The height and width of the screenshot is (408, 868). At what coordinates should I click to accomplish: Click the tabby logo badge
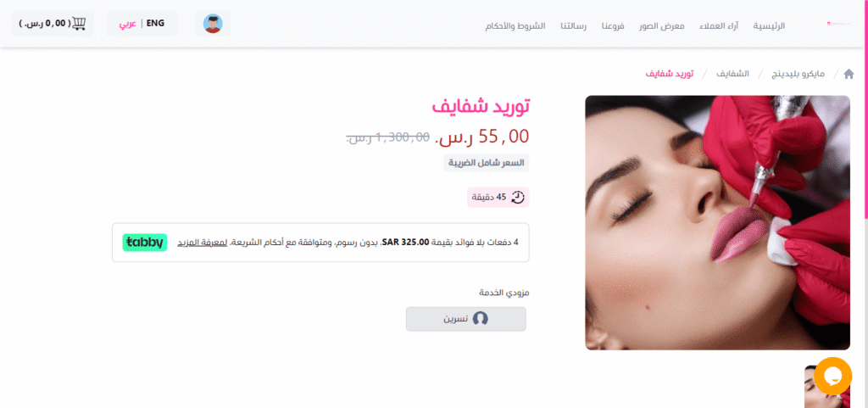(x=144, y=242)
